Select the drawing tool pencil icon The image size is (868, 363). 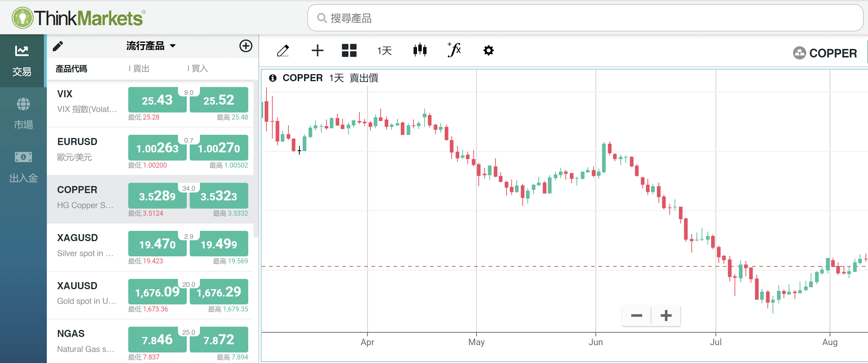tap(283, 50)
